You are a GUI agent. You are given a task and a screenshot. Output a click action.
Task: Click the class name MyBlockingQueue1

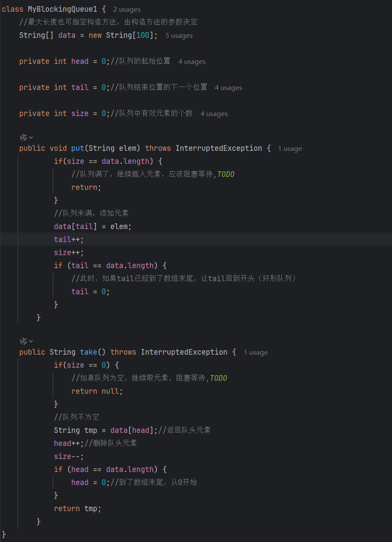click(63, 9)
